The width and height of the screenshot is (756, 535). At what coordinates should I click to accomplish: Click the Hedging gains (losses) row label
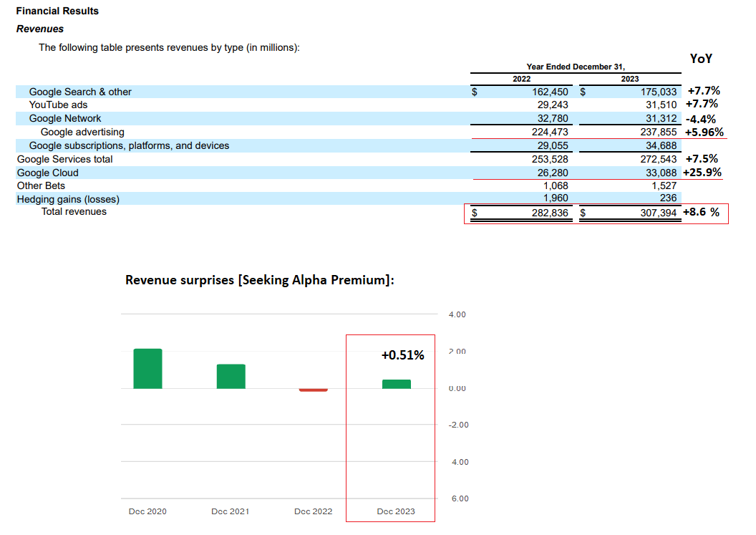[68, 200]
